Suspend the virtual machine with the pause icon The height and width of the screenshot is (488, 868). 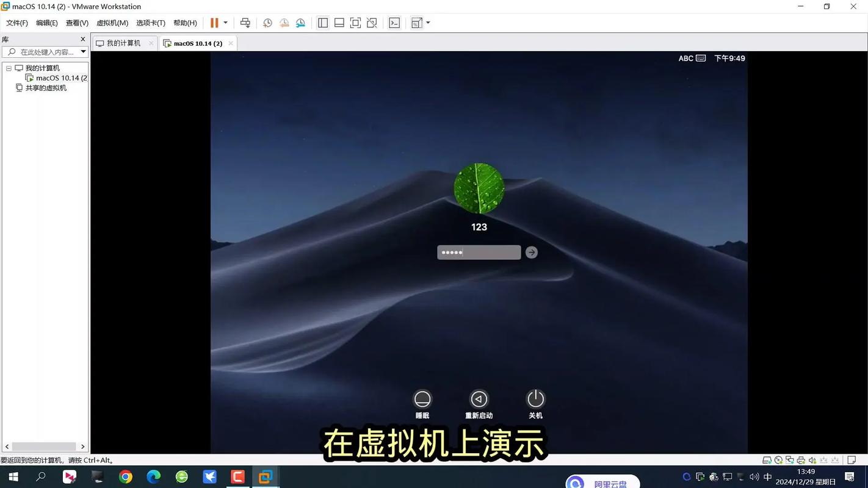coord(213,23)
